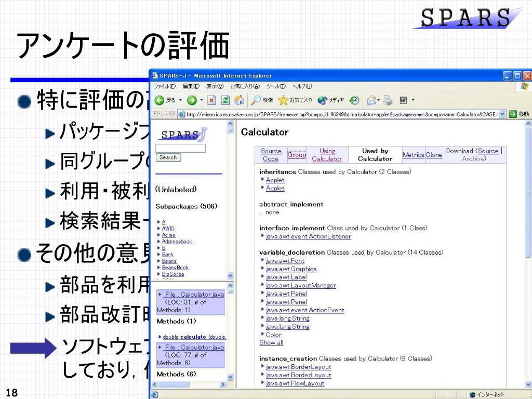Open the 表示(V) menu

[x=215, y=86]
